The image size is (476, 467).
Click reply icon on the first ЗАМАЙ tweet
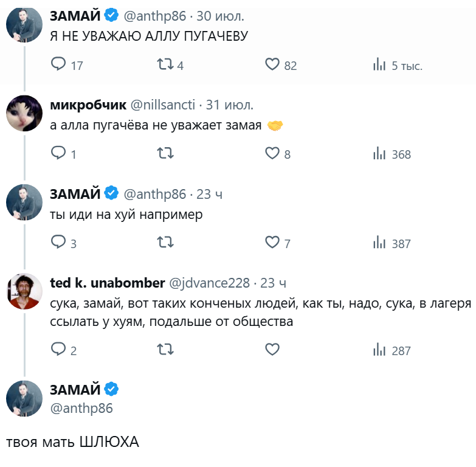(x=58, y=64)
